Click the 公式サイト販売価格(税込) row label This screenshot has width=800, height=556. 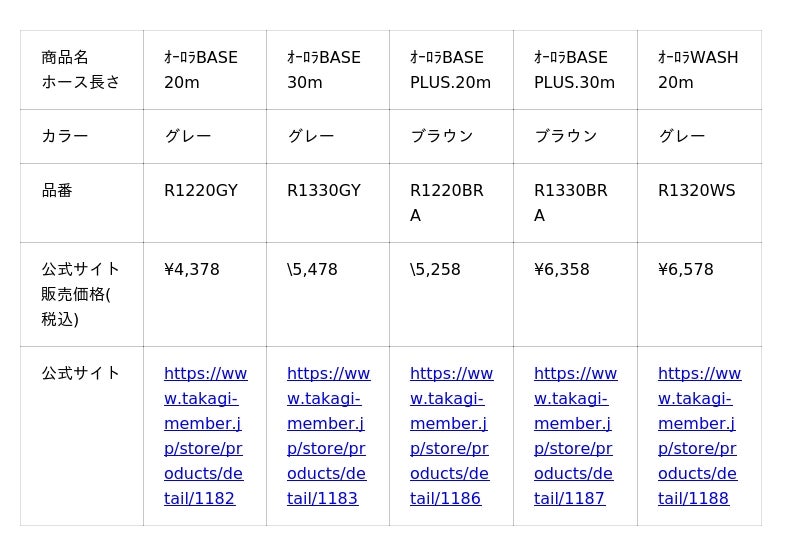coord(80,294)
